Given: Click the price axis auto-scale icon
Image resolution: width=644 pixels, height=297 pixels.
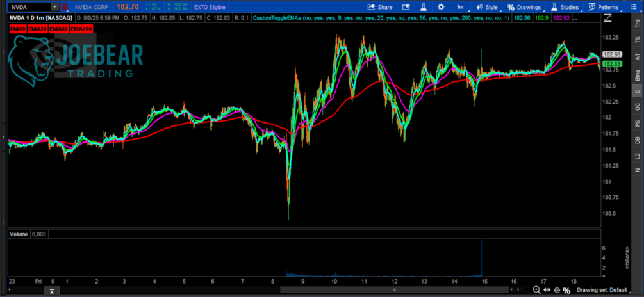Looking at the screenshot, I should 607,18.
